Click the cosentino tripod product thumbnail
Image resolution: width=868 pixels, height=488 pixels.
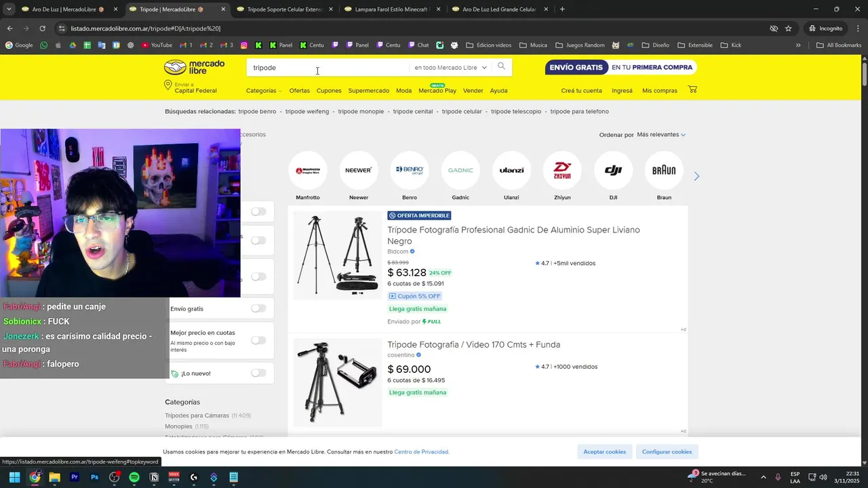point(337,382)
